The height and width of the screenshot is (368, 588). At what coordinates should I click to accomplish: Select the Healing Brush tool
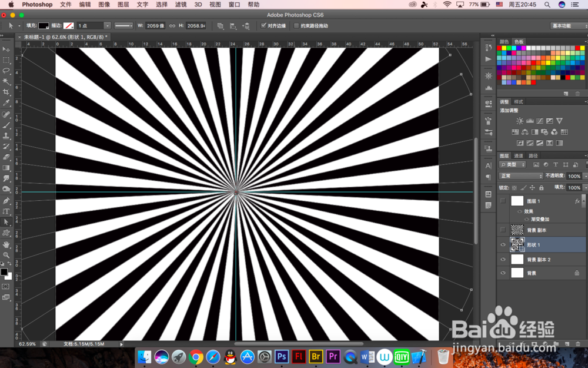(6, 115)
